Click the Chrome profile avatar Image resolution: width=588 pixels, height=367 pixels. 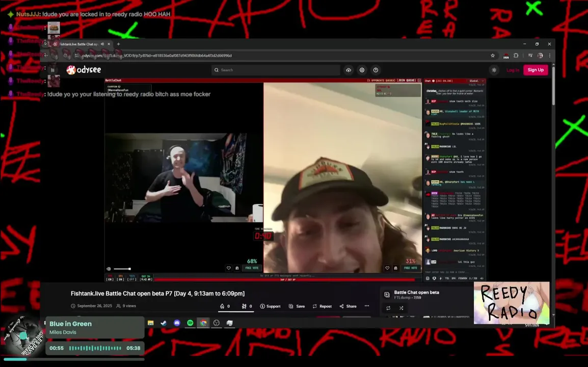pos(540,56)
